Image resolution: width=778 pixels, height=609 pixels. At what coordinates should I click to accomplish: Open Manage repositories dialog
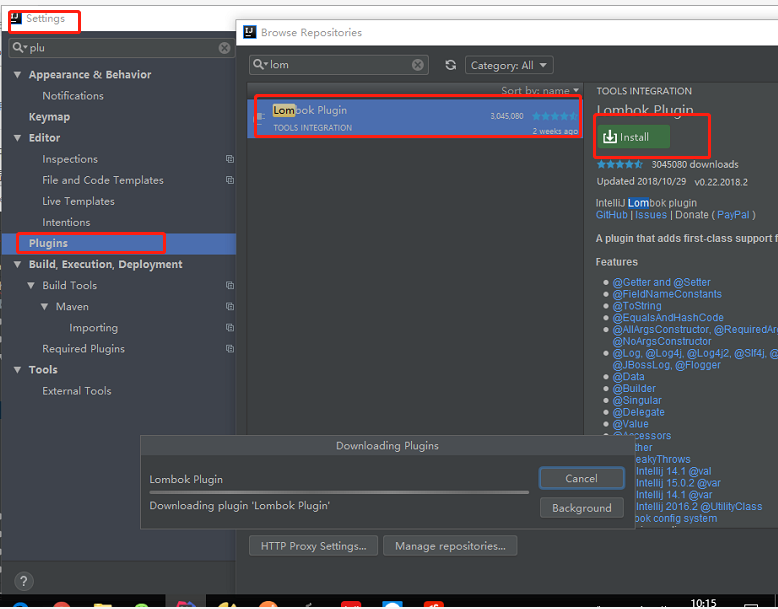coord(450,546)
